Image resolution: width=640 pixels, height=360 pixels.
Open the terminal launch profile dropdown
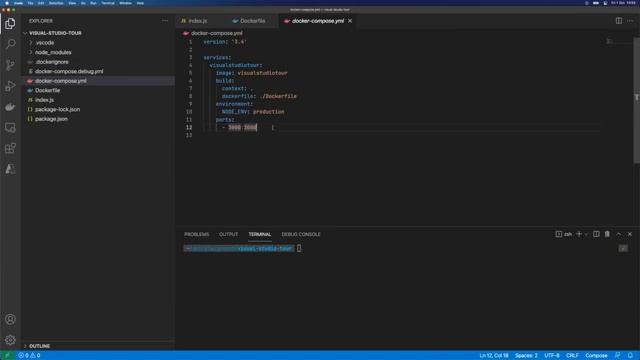[x=586, y=234]
